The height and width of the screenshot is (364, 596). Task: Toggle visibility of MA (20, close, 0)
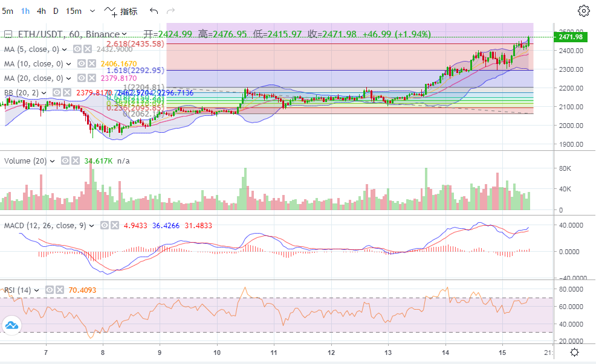[x=81, y=78]
